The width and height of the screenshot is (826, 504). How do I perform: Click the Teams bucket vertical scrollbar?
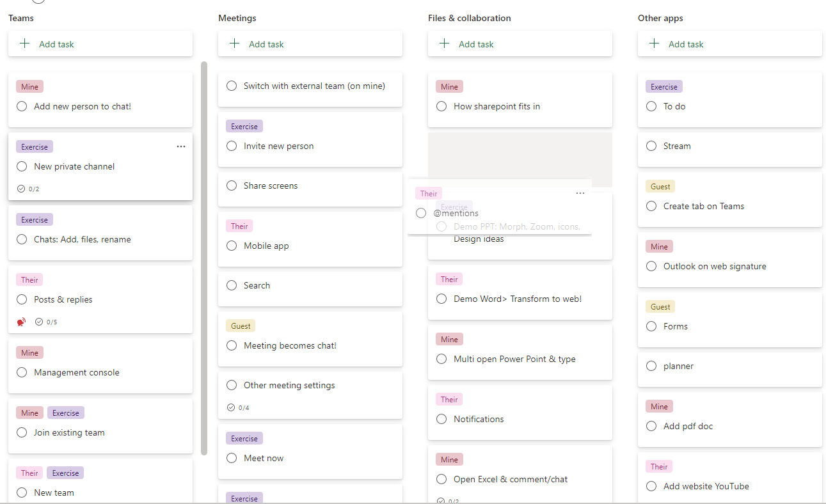(x=204, y=256)
